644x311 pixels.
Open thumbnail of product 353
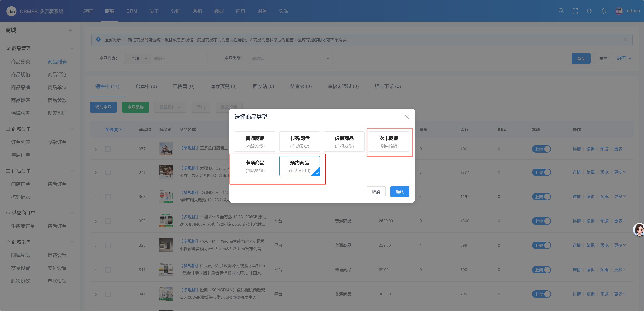(x=166, y=245)
